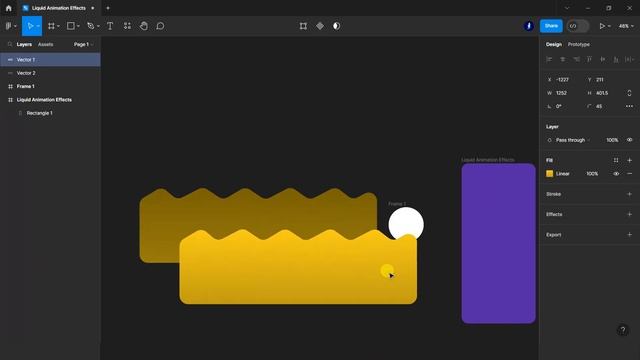Screen dimensions: 640x360
Task: Open Pen tool dropdown arrow
Action: click(x=98, y=26)
